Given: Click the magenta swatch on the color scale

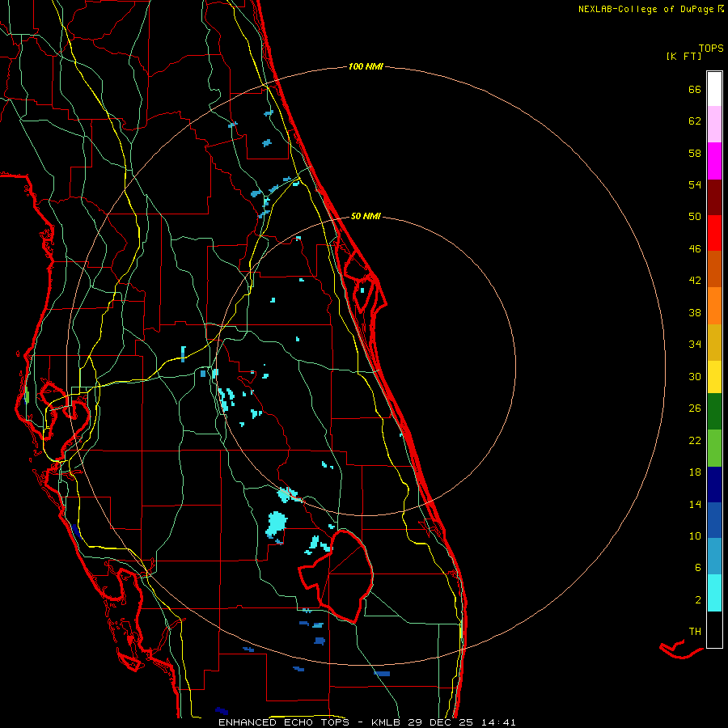Looking at the screenshot, I should tap(714, 161).
